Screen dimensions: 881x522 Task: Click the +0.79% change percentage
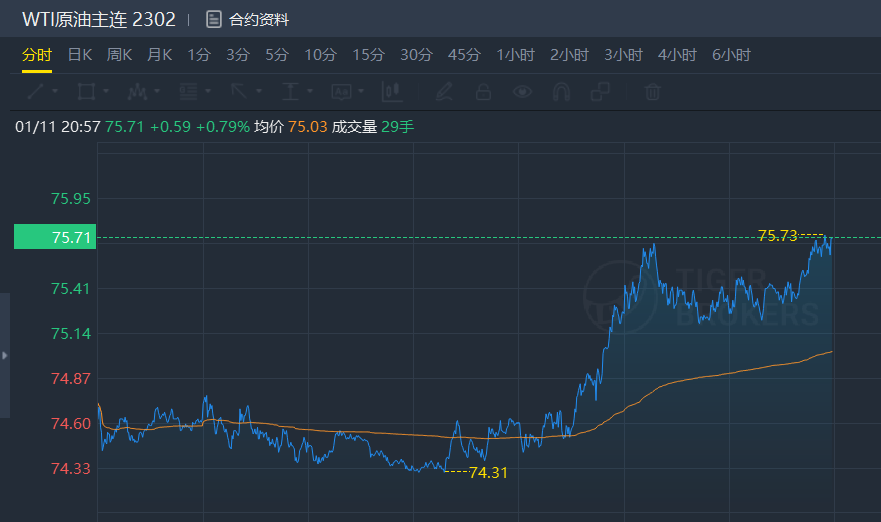click(222, 126)
